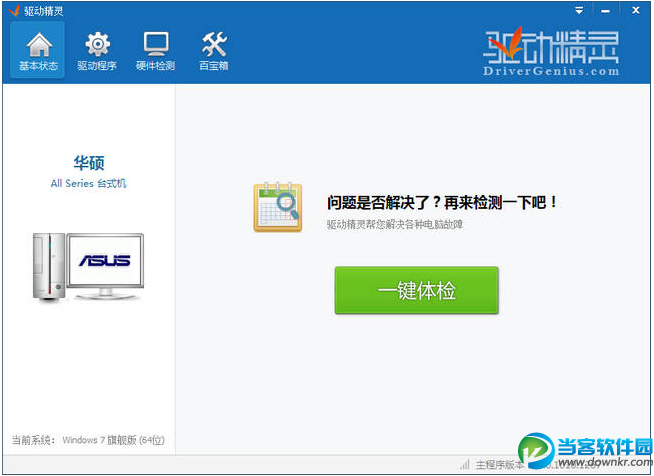
Task: Click the 问题是否解决了 heading text
Action: tap(442, 203)
